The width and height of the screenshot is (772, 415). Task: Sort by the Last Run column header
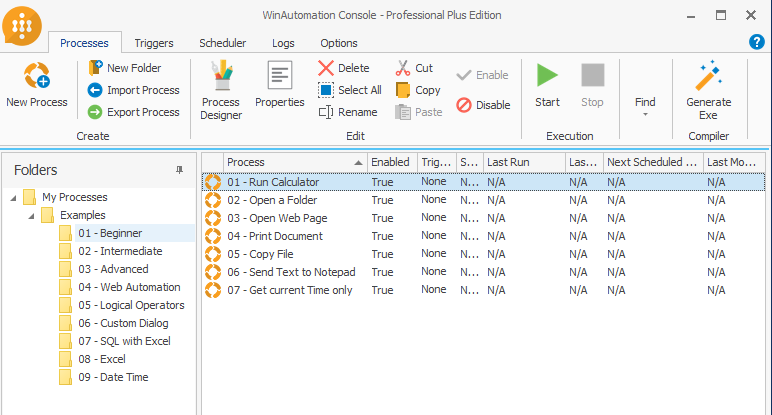click(x=524, y=162)
